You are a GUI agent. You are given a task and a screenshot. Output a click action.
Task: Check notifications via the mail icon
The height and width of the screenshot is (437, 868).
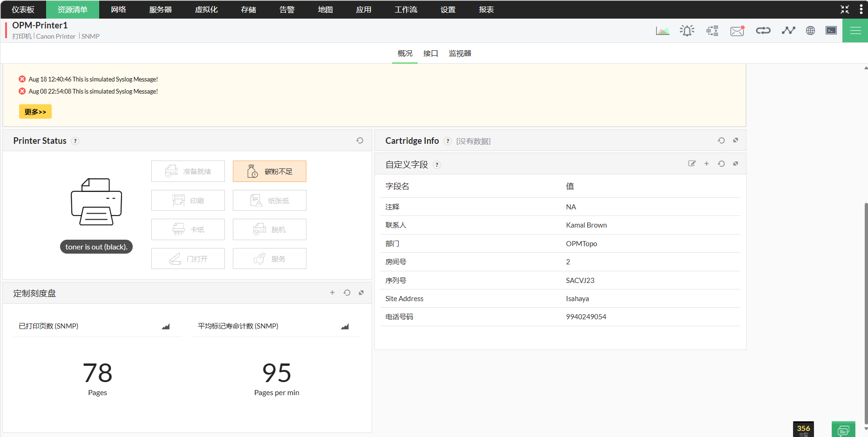tap(737, 31)
